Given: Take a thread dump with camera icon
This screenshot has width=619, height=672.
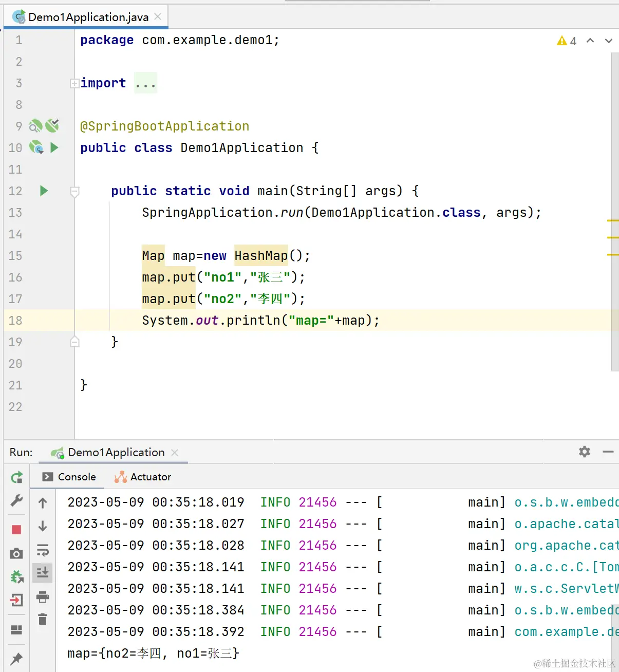Looking at the screenshot, I should 16,553.
